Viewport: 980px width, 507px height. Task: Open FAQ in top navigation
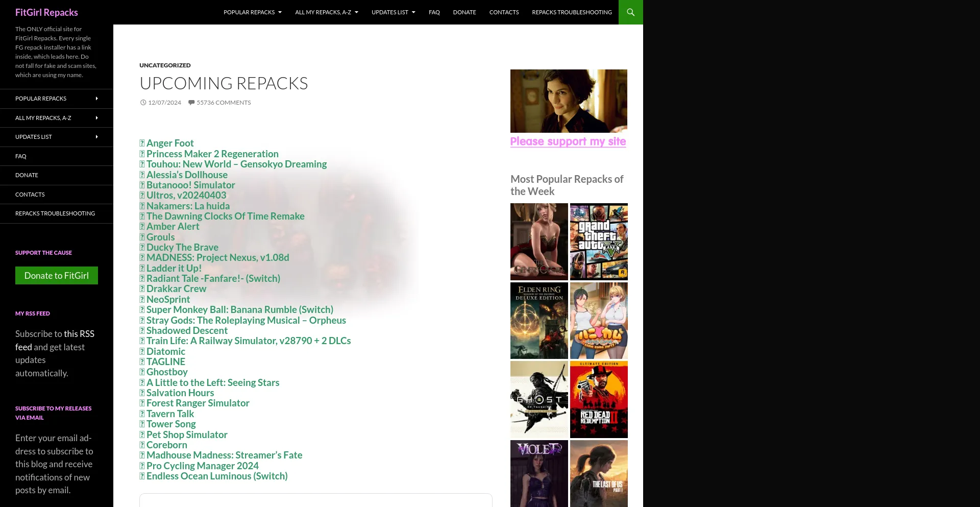tap(434, 12)
